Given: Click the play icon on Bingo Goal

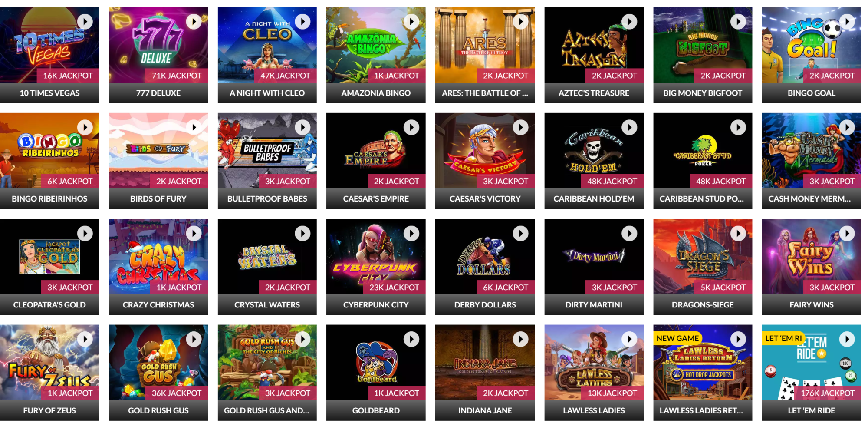Looking at the screenshot, I should [x=847, y=22].
